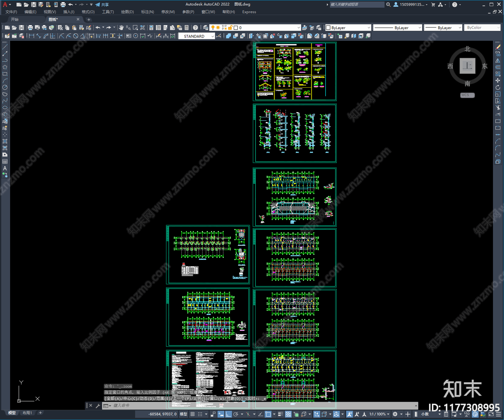Switch to the 布局1 layout tab
Image resolution: width=504 pixels, height=420 pixels.
[x=27, y=413]
